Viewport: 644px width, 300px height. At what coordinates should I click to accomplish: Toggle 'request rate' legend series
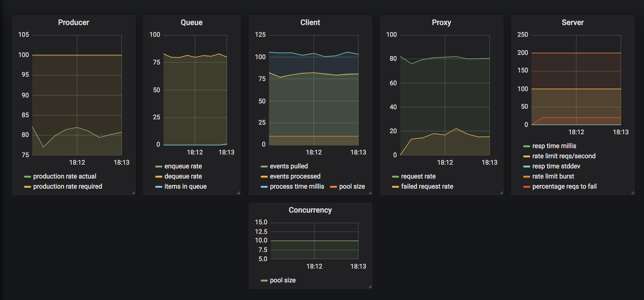point(418,176)
